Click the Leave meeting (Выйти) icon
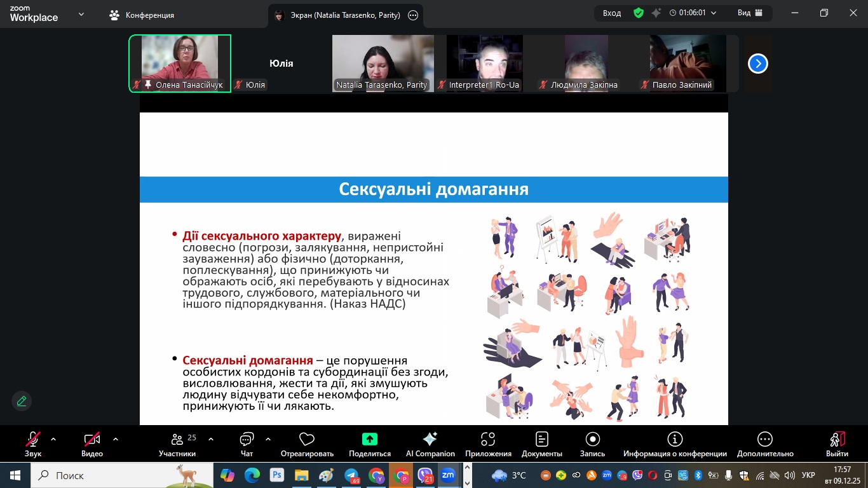This screenshot has height=488, width=868. [x=837, y=440]
